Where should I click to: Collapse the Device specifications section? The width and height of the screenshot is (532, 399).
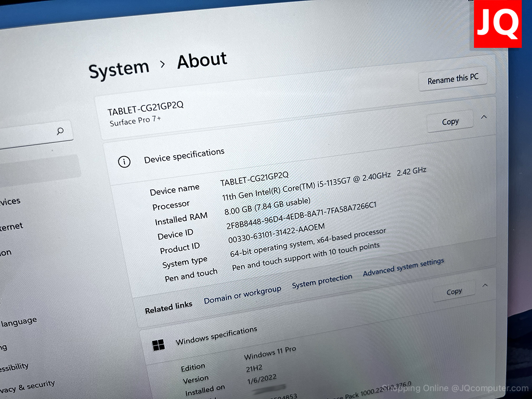pyautogui.click(x=484, y=117)
